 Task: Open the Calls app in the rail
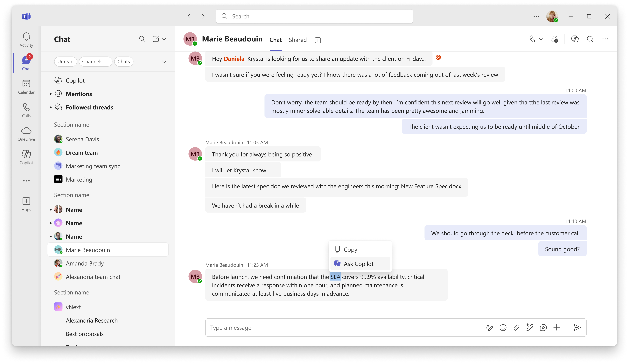(x=26, y=110)
